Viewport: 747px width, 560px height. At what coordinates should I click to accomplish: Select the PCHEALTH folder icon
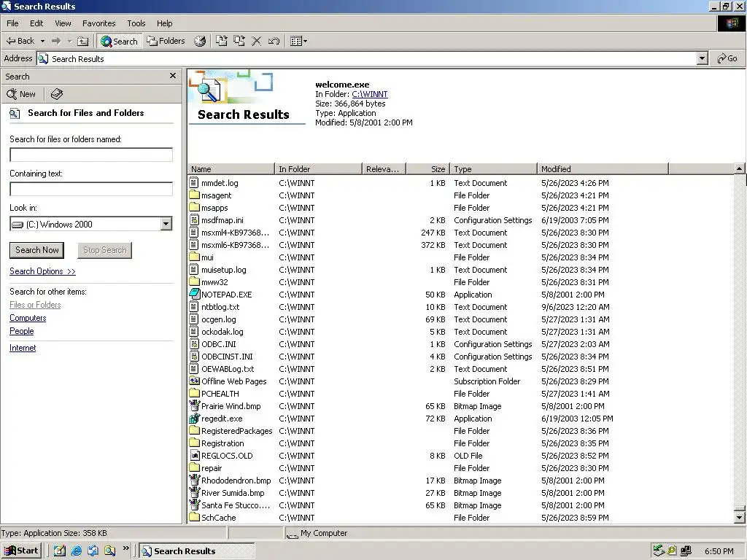[x=194, y=394]
